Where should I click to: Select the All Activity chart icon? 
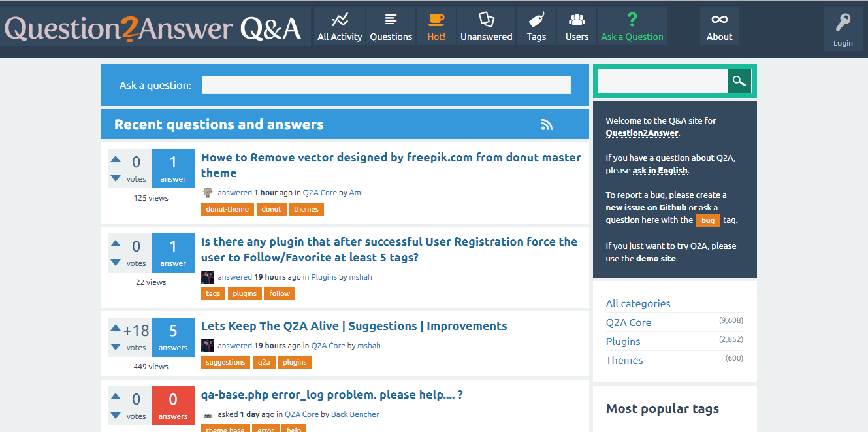(339, 20)
